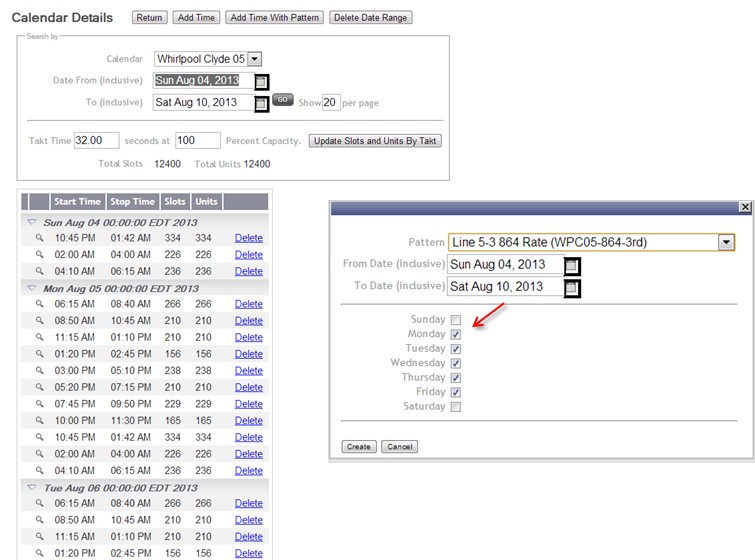This screenshot has width=755, height=560.
Task: Click the Units column header
Action: 206,201
